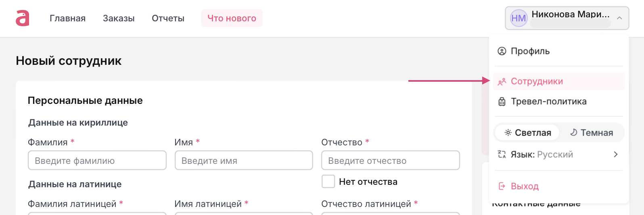Go to the 'Отчеты' navigation tab
This screenshot has height=215, width=644.
[168, 18]
